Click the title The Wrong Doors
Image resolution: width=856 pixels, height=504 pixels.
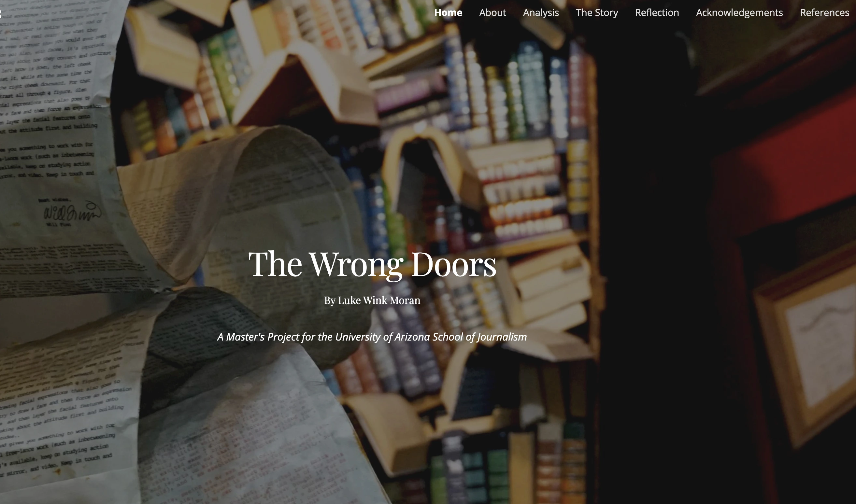point(372,265)
